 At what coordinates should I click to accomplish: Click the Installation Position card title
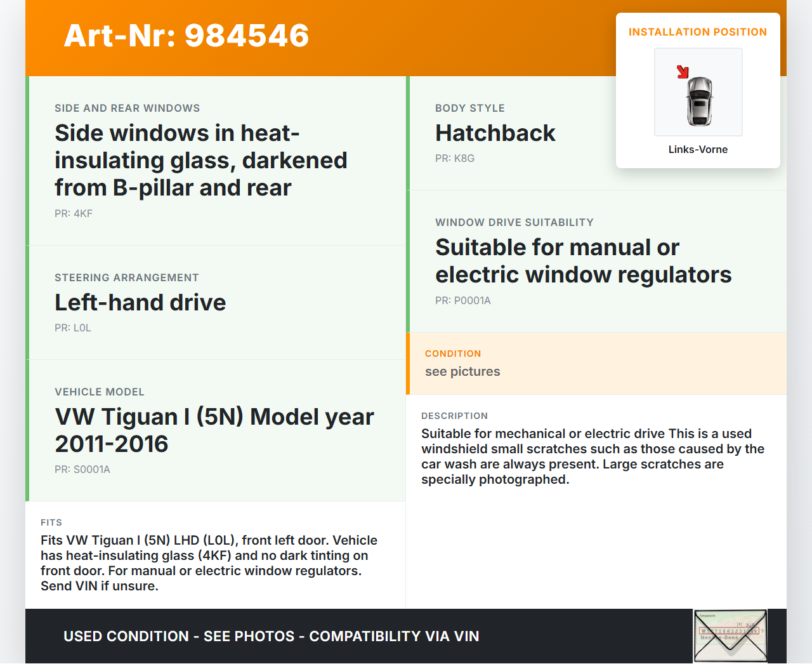[697, 32]
